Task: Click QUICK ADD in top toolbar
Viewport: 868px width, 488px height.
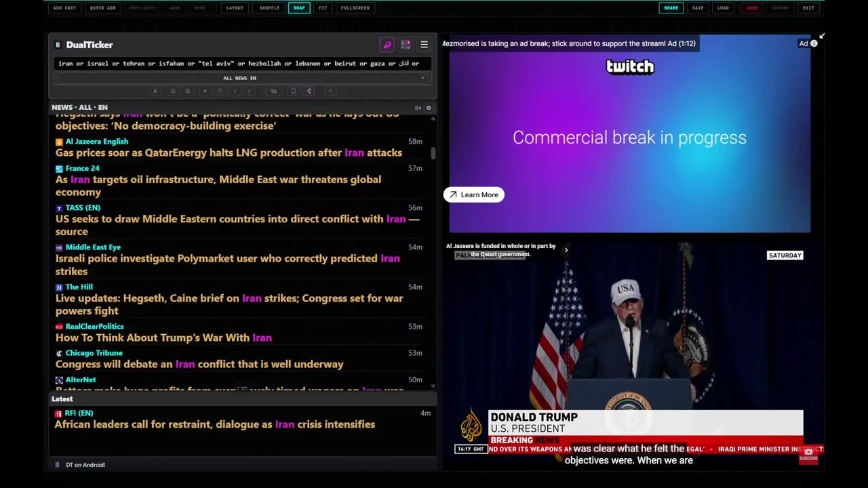Action: pyautogui.click(x=102, y=8)
